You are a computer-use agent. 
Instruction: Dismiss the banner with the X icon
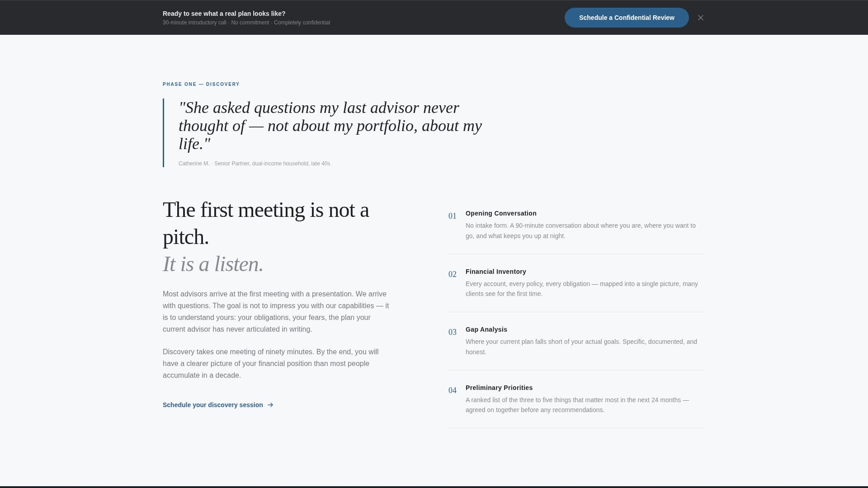pyautogui.click(x=701, y=18)
